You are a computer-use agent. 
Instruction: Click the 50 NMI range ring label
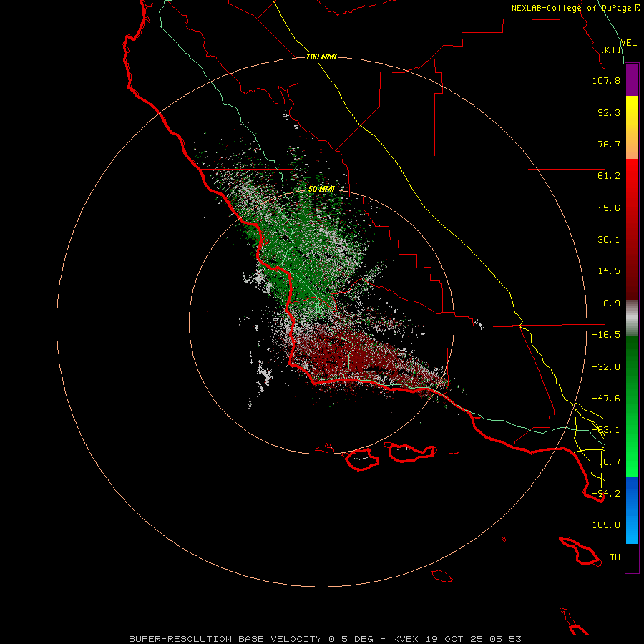tap(321, 190)
